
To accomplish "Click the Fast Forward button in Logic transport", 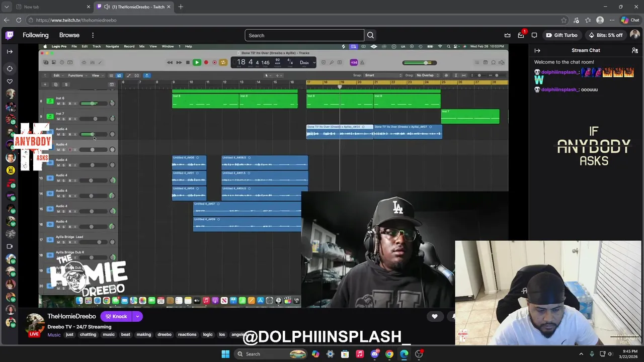I will click(179, 62).
